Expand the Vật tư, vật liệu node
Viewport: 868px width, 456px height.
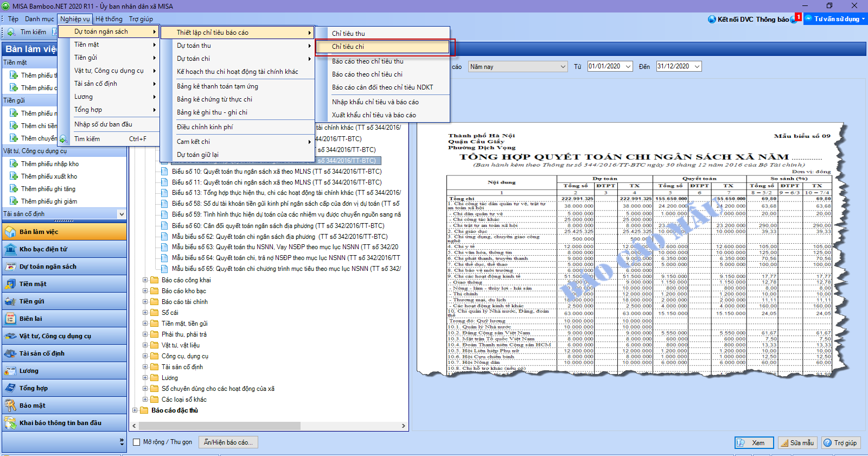(145, 345)
